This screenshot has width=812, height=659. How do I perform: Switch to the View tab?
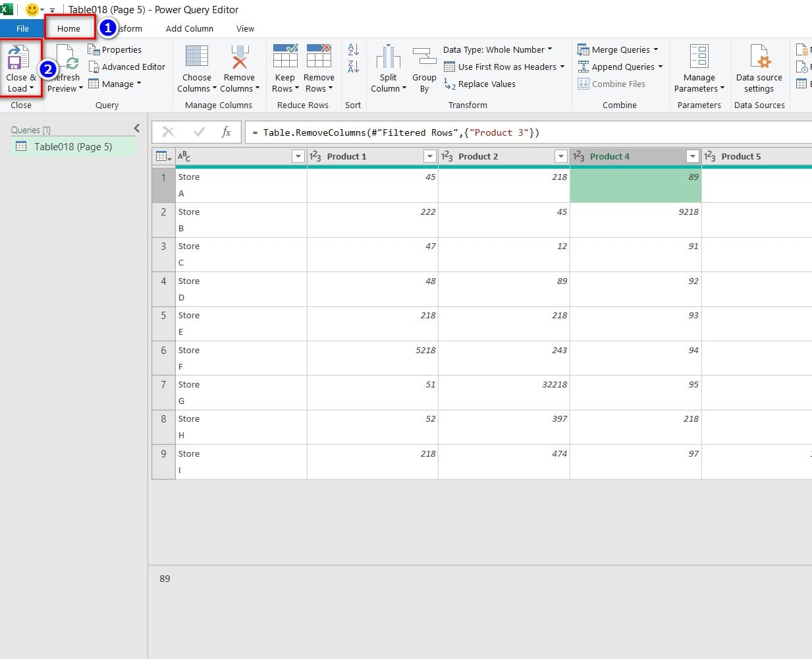(246, 28)
